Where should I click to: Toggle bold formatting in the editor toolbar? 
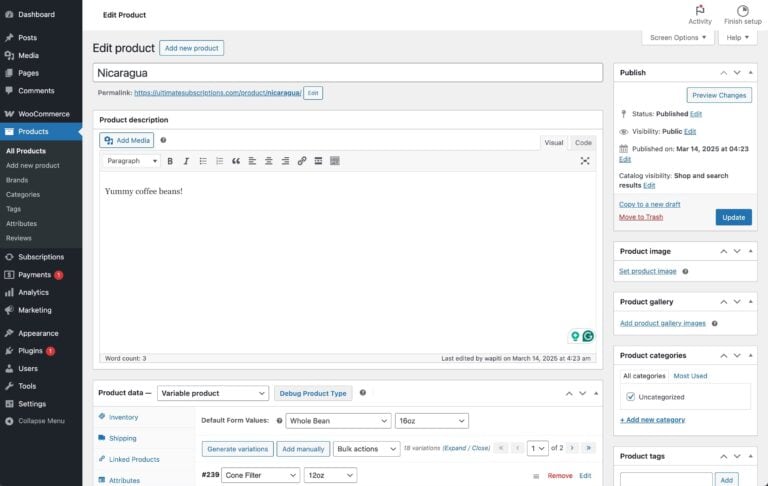pos(170,161)
